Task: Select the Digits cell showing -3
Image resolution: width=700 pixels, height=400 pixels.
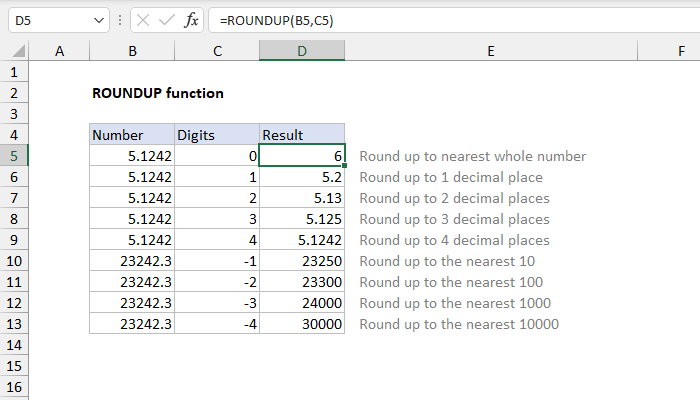Action: coord(217,303)
